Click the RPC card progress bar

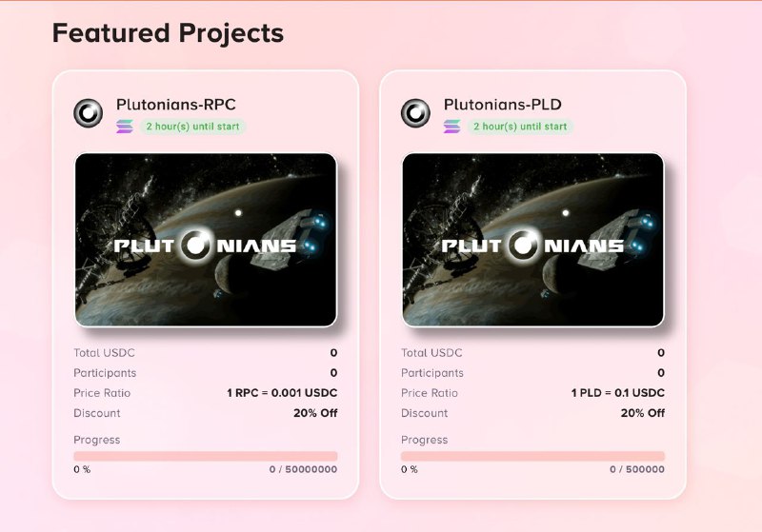(206, 456)
